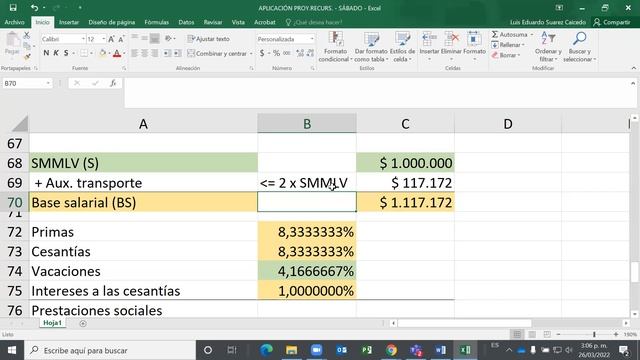This screenshot has height=360, width=640.
Task: Click the Save icon in the title bar
Action: pos(13,7)
